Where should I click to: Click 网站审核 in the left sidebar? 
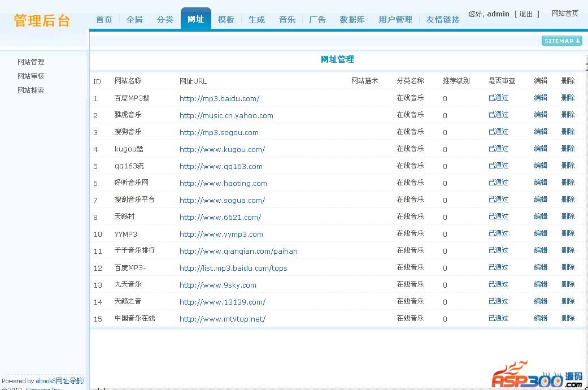pyautogui.click(x=31, y=76)
